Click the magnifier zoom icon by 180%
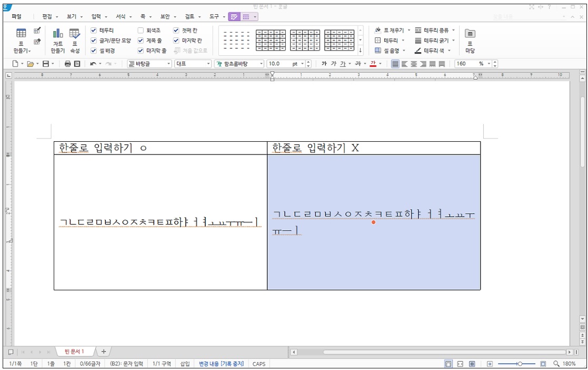 [556, 364]
